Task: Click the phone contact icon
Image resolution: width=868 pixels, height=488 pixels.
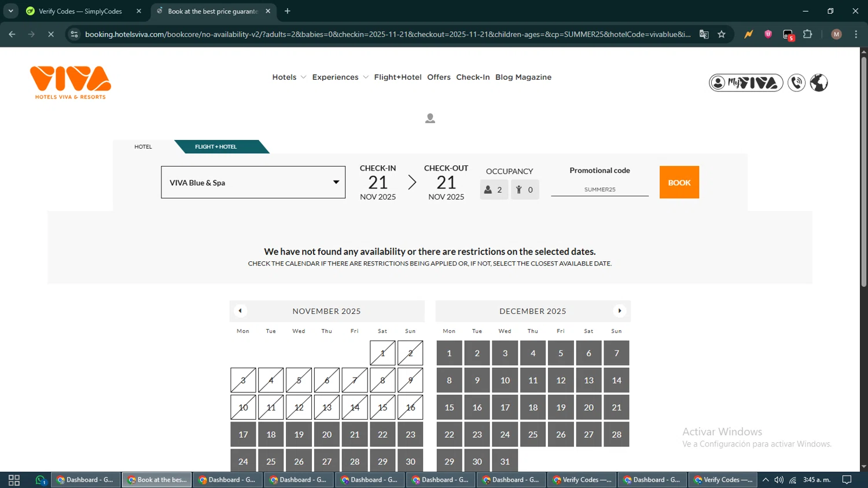Action: [797, 83]
